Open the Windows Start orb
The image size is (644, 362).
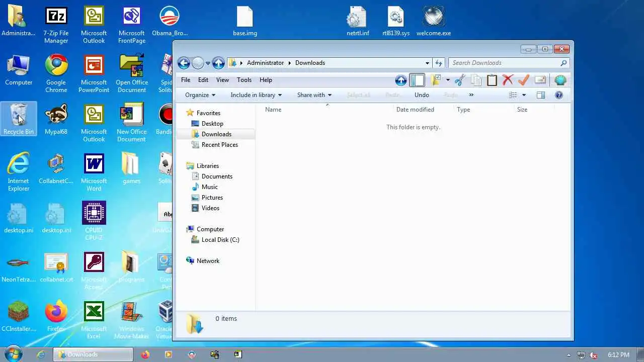(x=14, y=354)
